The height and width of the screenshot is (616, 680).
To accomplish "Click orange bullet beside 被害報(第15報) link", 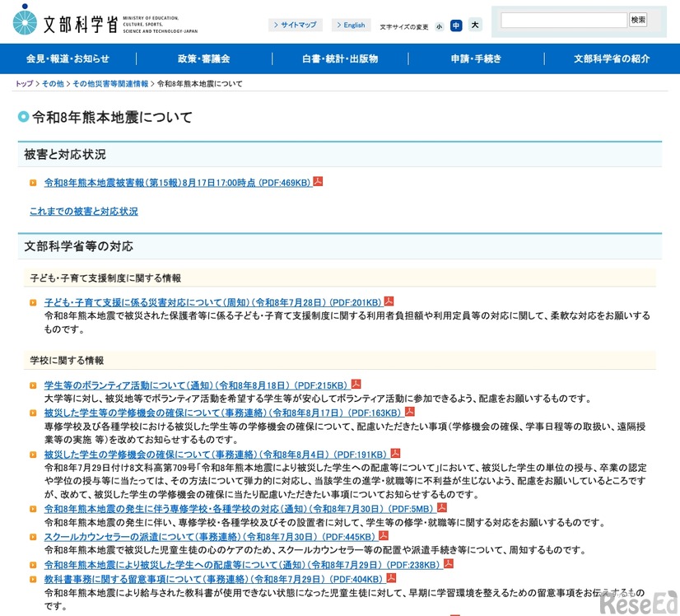I will click(x=33, y=183).
